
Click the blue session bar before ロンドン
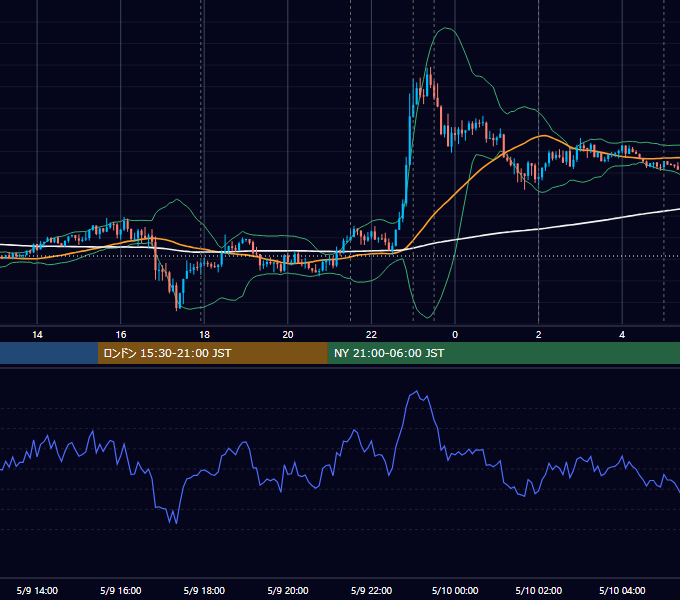point(49,353)
